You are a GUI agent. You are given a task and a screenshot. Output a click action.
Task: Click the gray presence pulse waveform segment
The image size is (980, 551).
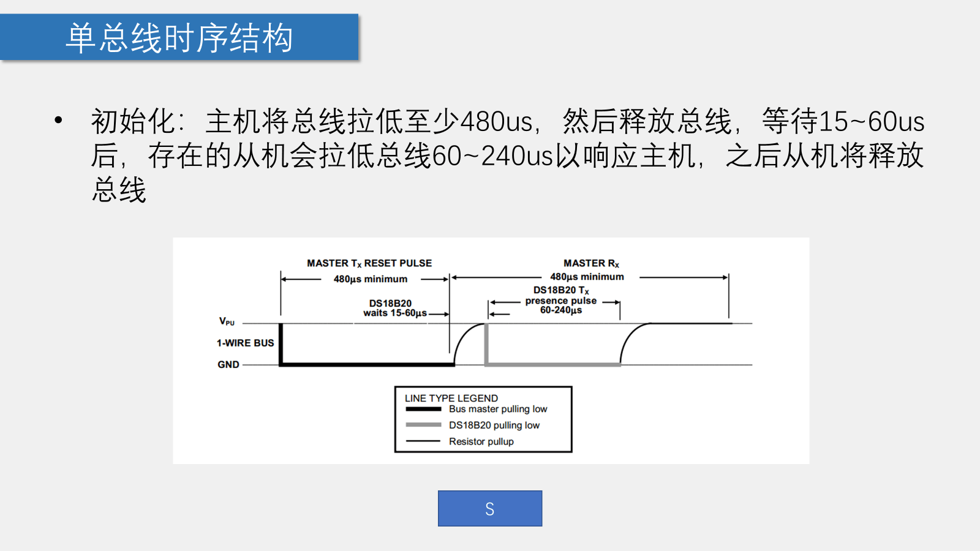[x=551, y=364]
